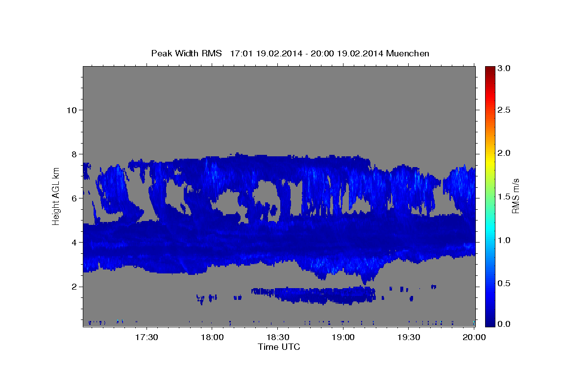The width and height of the screenshot is (588, 392).
Task: Select the '18:00' time axis label
Action: (x=212, y=337)
